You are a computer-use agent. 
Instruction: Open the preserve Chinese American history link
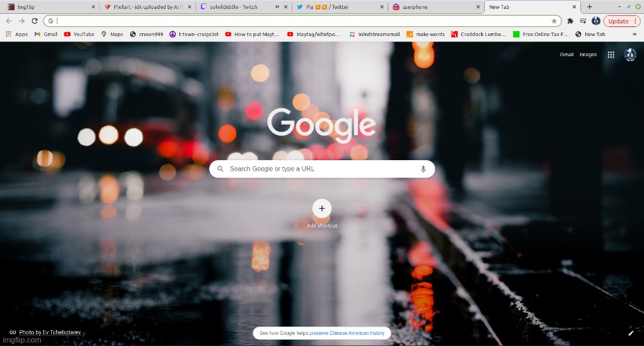[347, 334]
